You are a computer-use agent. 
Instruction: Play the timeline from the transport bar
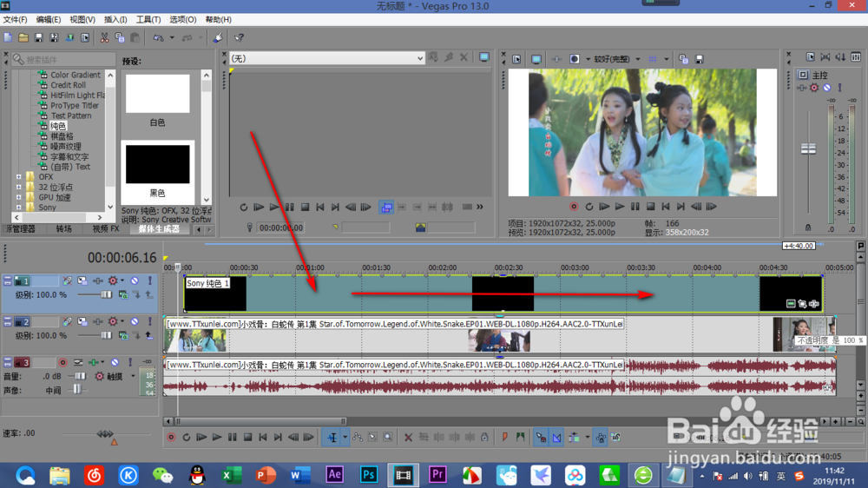tap(217, 438)
